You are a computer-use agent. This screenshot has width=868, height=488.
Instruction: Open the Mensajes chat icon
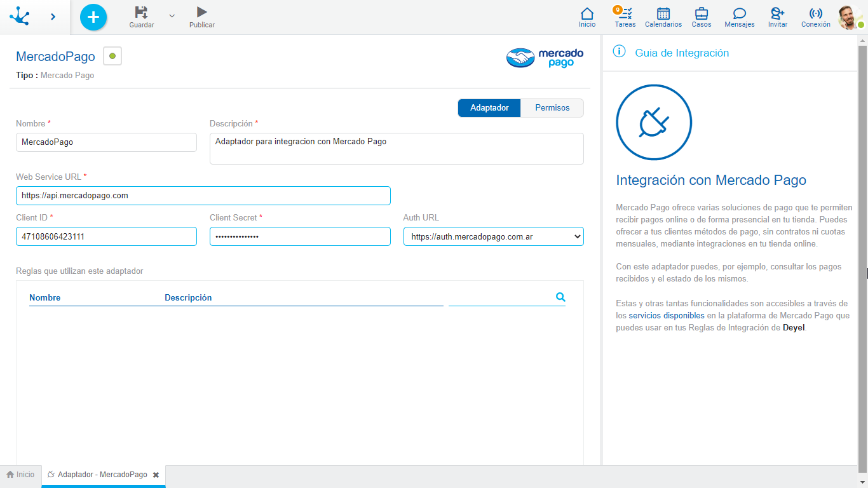(740, 13)
